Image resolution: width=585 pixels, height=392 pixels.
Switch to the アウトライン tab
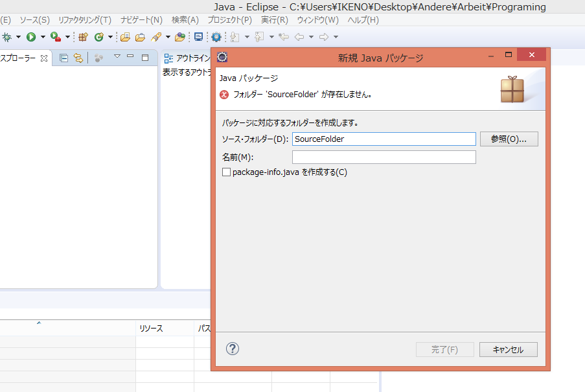pyautogui.click(x=187, y=58)
